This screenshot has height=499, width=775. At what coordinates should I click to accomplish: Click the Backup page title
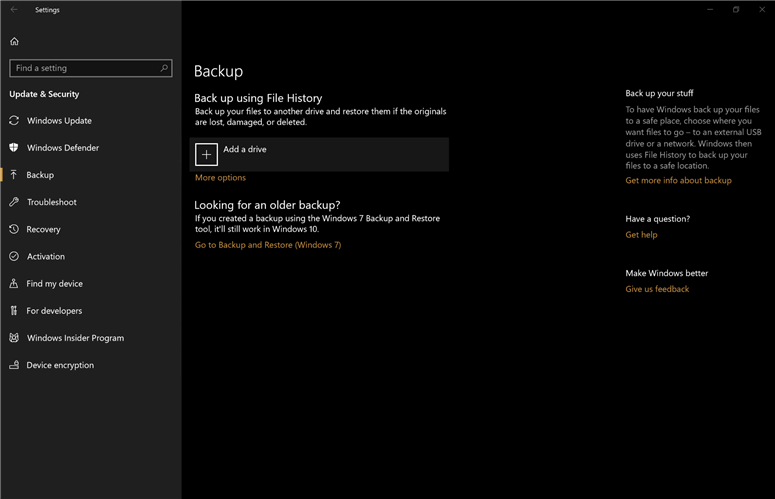click(218, 71)
